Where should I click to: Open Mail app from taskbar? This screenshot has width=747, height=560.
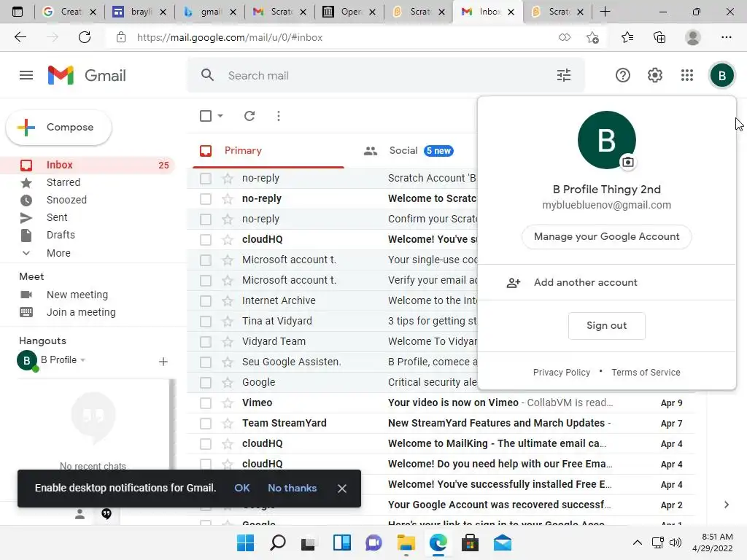[502, 542]
